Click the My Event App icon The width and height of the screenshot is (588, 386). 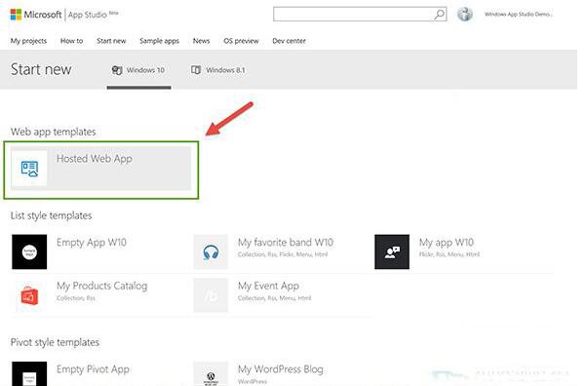coord(211,295)
